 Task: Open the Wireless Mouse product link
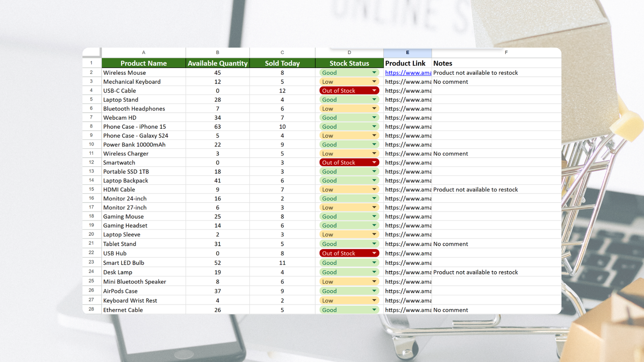coord(408,73)
